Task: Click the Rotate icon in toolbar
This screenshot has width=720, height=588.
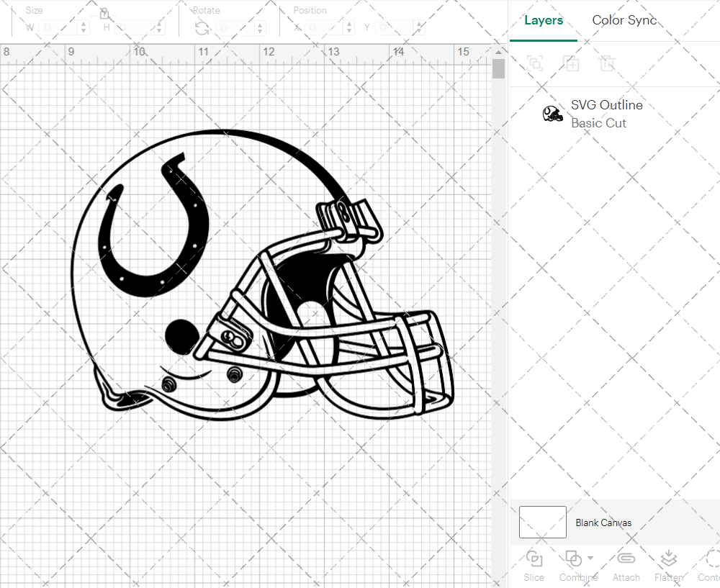Action: [202, 28]
